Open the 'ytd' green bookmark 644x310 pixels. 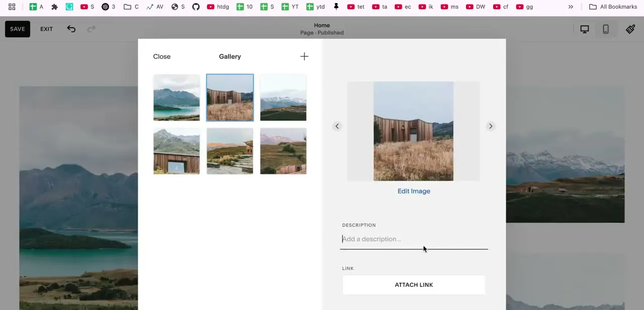pyautogui.click(x=315, y=7)
